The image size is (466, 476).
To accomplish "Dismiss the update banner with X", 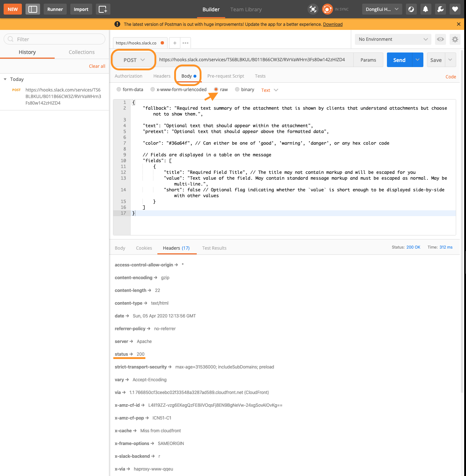I will pos(458,24).
